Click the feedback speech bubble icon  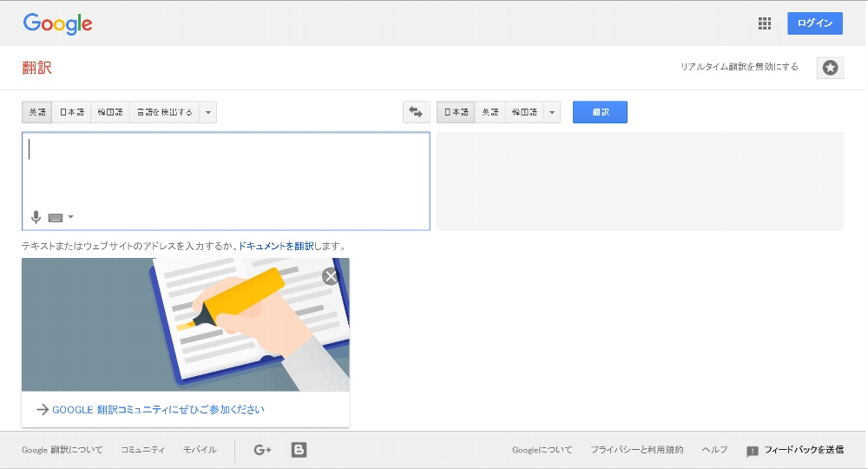pos(753,451)
